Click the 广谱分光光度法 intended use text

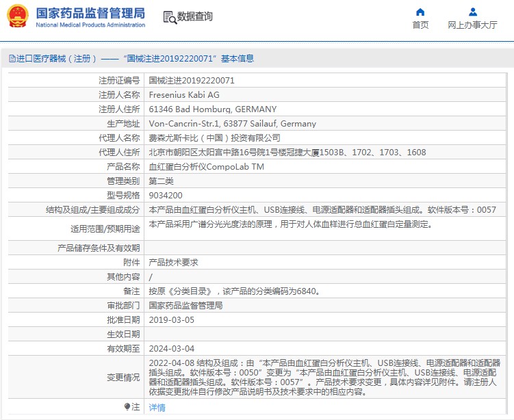pos(290,224)
